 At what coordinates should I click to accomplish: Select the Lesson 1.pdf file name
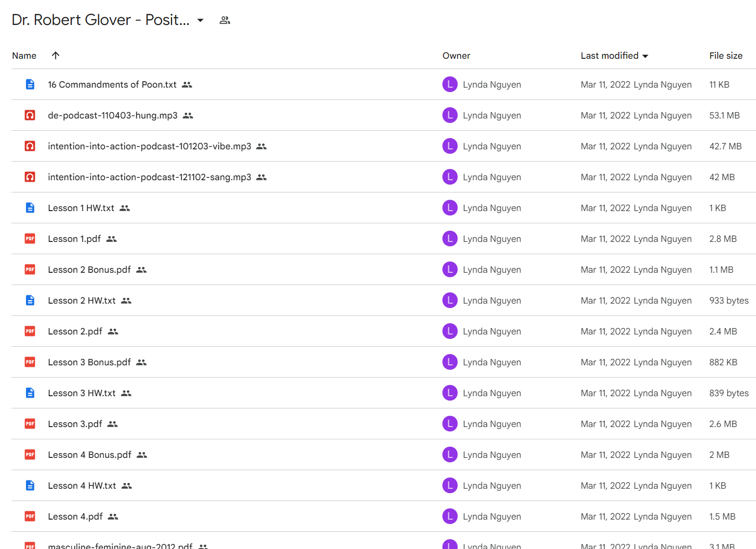click(74, 239)
